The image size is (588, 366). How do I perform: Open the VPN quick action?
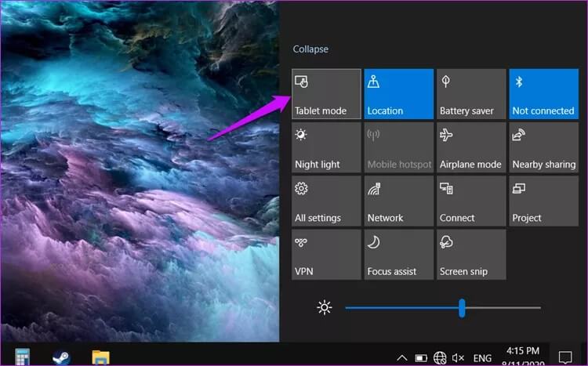tap(326, 255)
